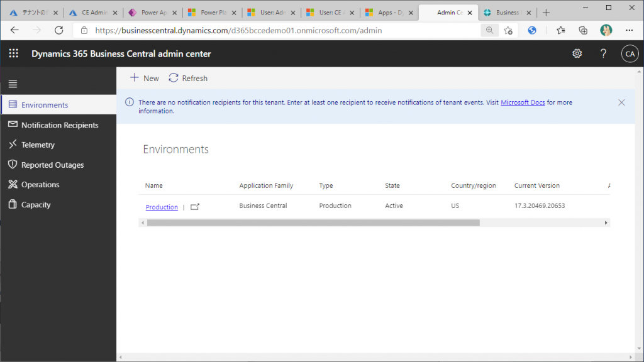Image resolution: width=644 pixels, height=362 pixels.
Task: Click the version 17.3.20469.20653 cell
Action: [540, 206]
